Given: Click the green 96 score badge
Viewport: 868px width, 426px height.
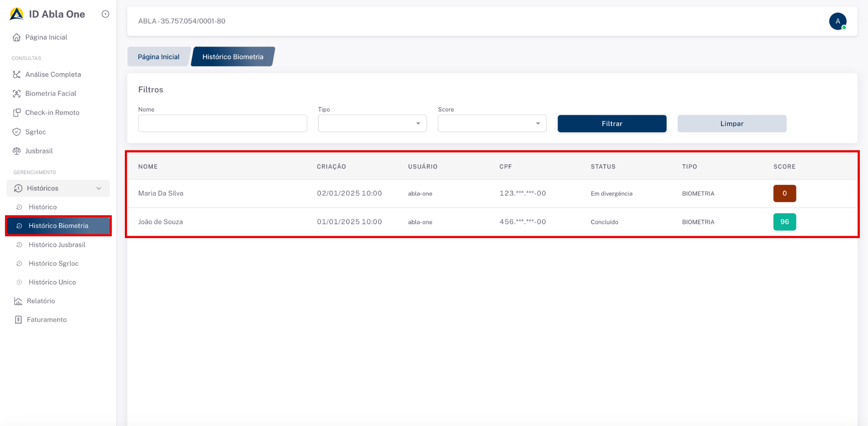Looking at the screenshot, I should point(784,222).
